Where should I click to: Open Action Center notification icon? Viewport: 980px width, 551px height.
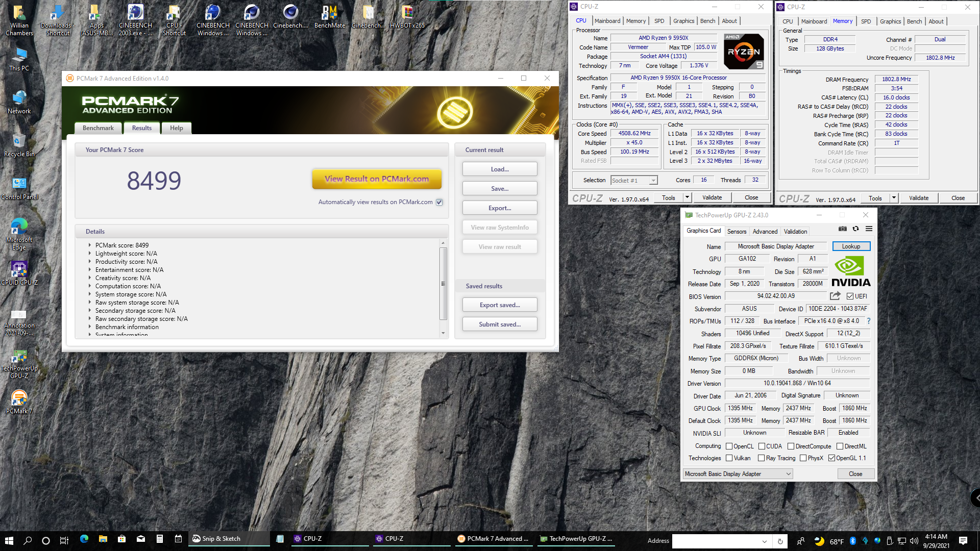pos(963,541)
